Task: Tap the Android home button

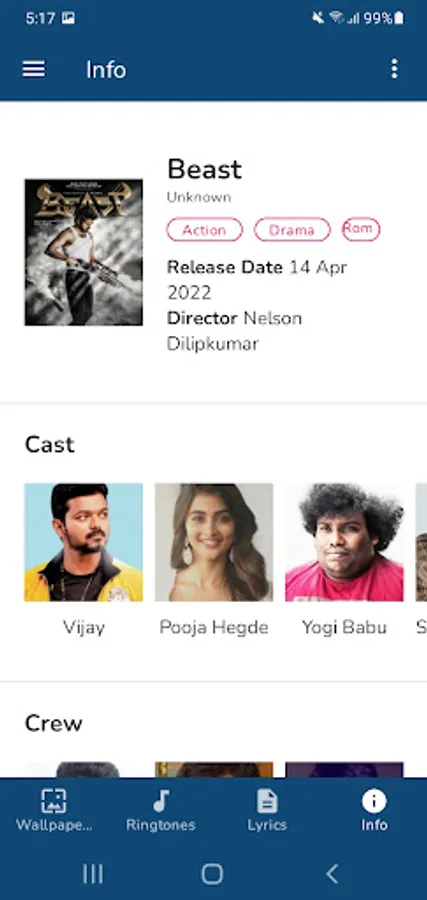Action: 212,874
